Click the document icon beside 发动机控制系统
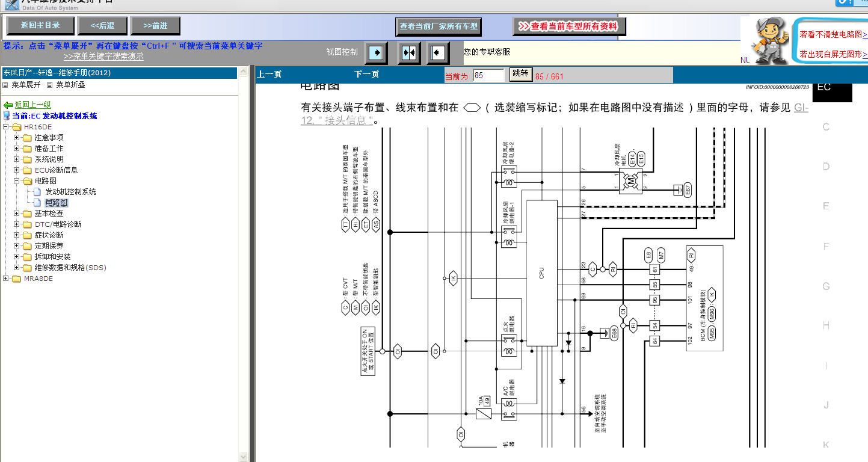Viewport: 868px width, 462px height. pos(37,192)
